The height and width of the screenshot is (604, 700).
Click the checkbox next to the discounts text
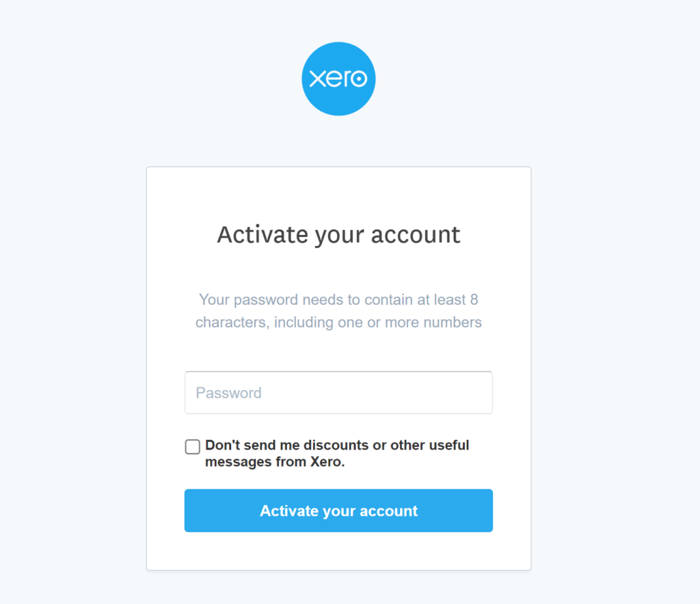click(192, 446)
